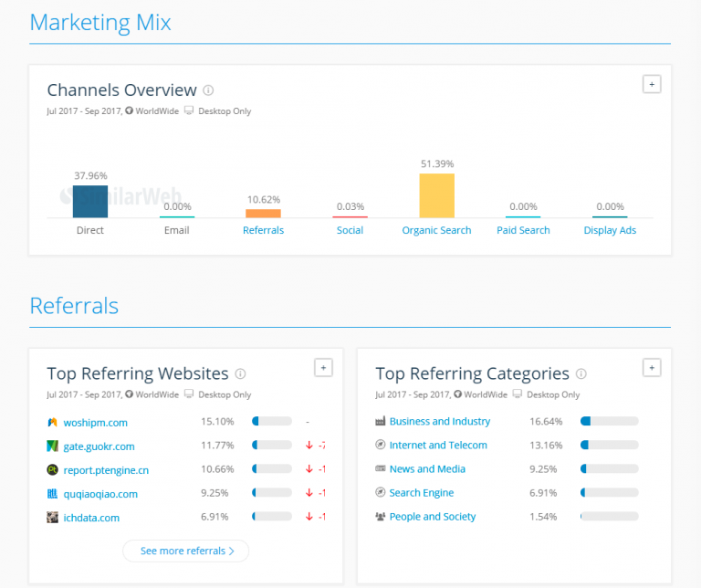Open the Internet and Telecom category
Viewport: 701px width, 588px height.
(x=438, y=446)
